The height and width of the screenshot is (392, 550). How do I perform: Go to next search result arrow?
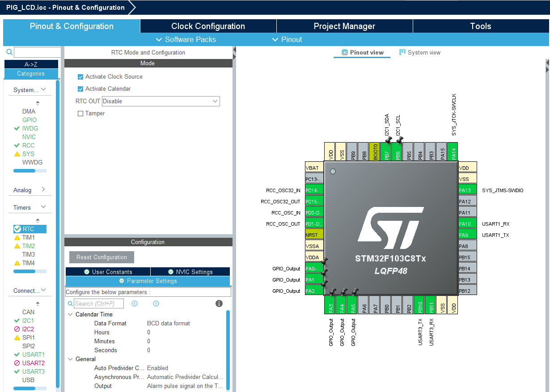156,303
